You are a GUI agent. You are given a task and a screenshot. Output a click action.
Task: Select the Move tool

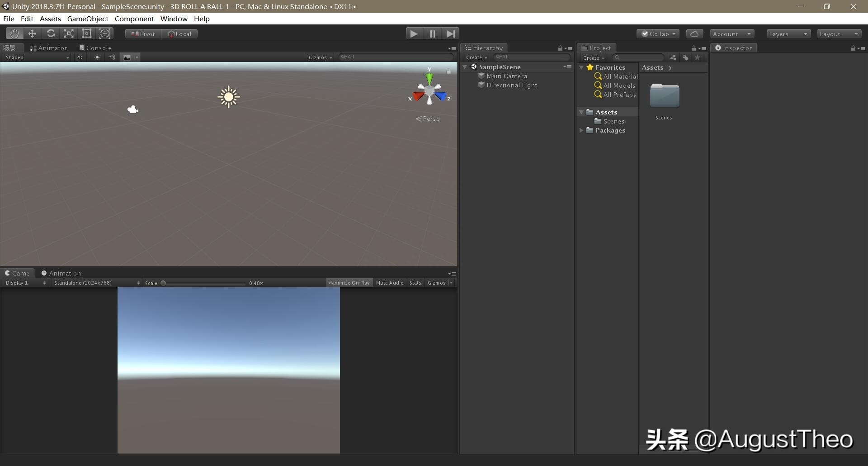(32, 33)
